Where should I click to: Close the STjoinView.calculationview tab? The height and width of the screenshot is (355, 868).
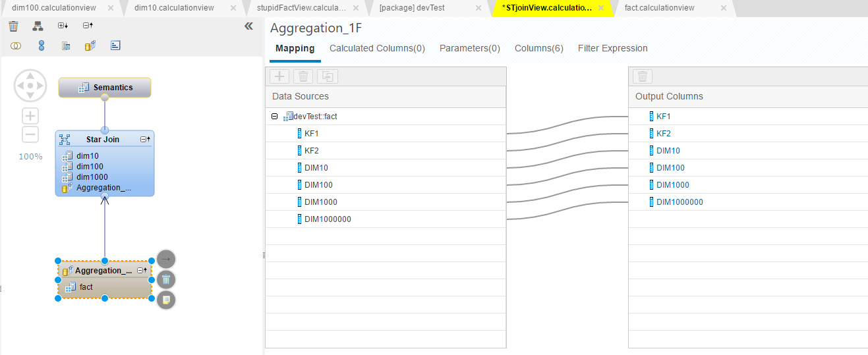tap(600, 8)
